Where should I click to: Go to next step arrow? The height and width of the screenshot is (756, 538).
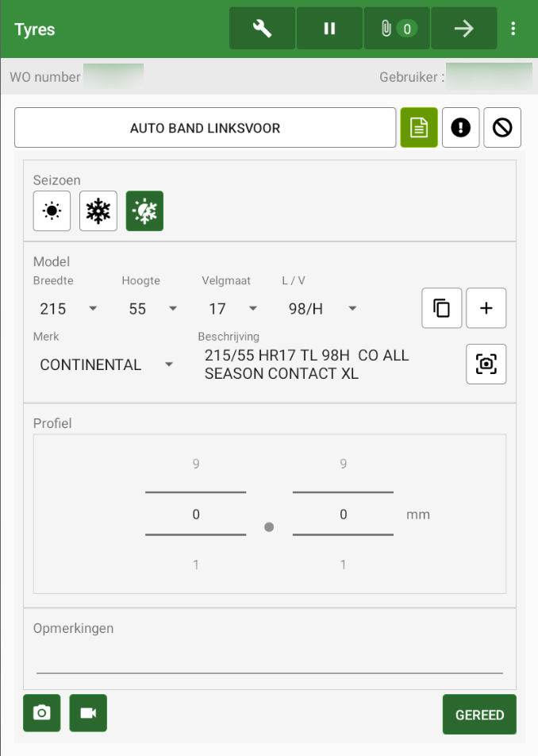coord(463,29)
